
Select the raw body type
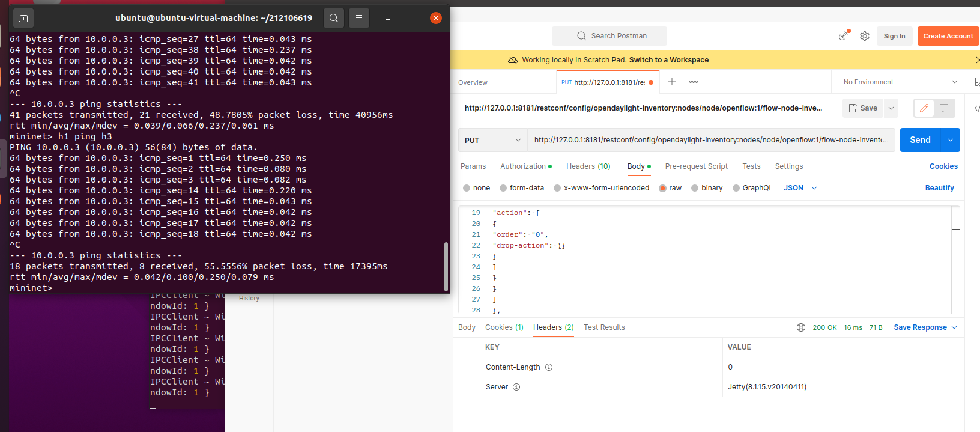[663, 188]
